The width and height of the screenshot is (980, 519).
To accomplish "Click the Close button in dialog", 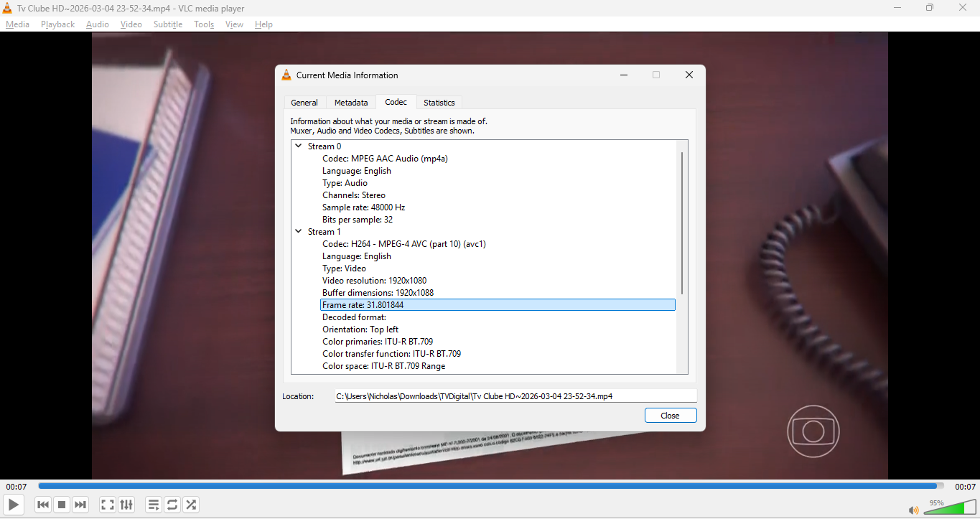I will [671, 416].
